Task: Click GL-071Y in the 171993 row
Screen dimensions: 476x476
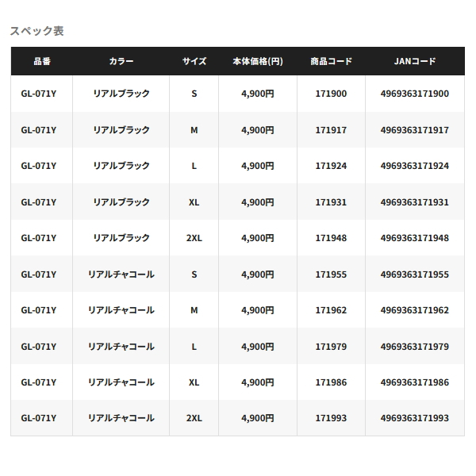Action: click(39, 418)
